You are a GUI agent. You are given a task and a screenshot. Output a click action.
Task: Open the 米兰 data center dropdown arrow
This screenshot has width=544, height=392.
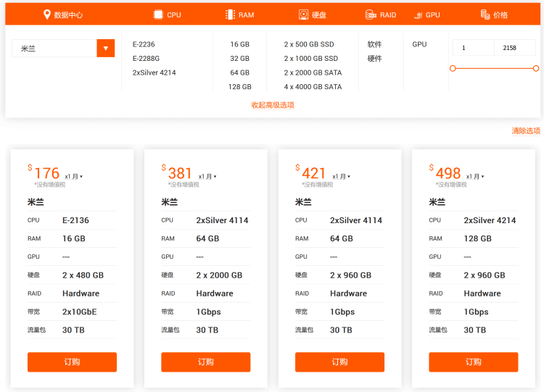pos(105,48)
